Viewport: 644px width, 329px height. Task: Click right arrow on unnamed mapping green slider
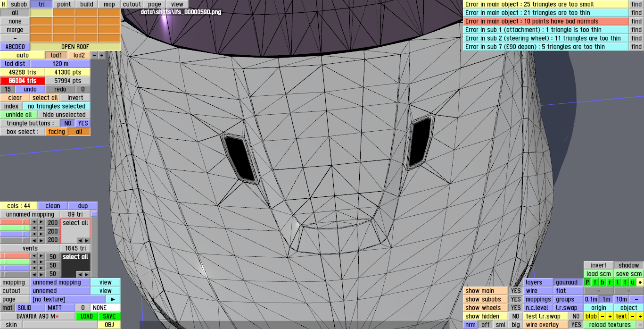(41, 228)
